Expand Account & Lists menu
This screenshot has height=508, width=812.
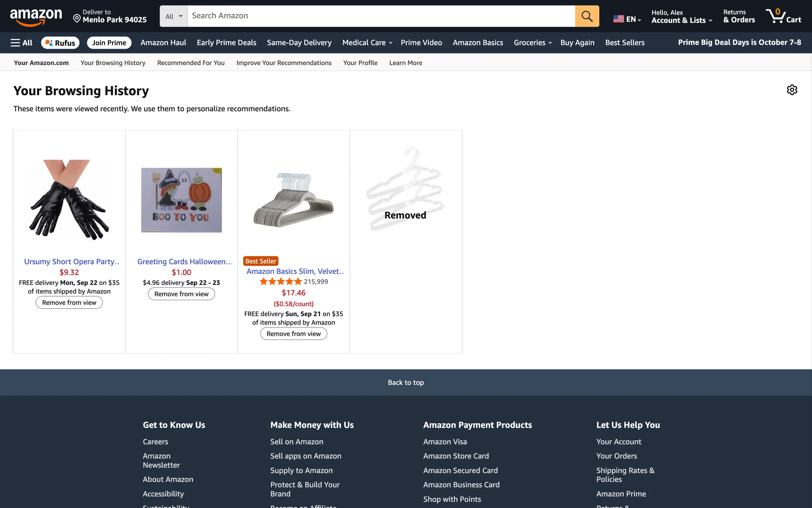coord(681,20)
